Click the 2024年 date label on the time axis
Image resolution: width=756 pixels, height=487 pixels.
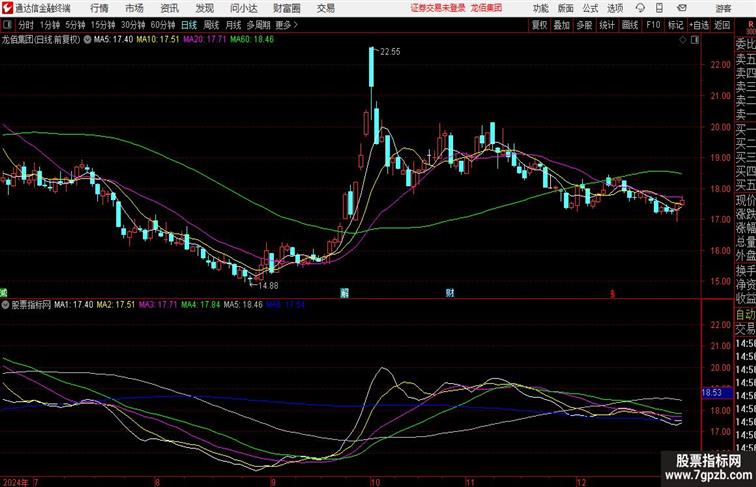[x=15, y=482]
